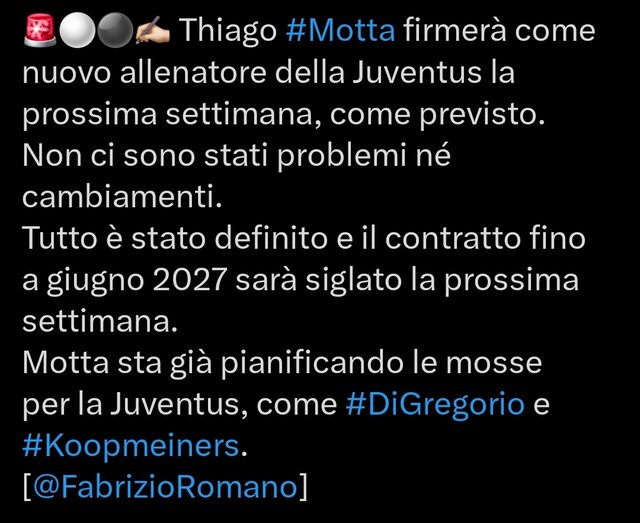The height and width of the screenshot is (523, 640).
Task: Click the black circle emoji
Action: coord(115,31)
